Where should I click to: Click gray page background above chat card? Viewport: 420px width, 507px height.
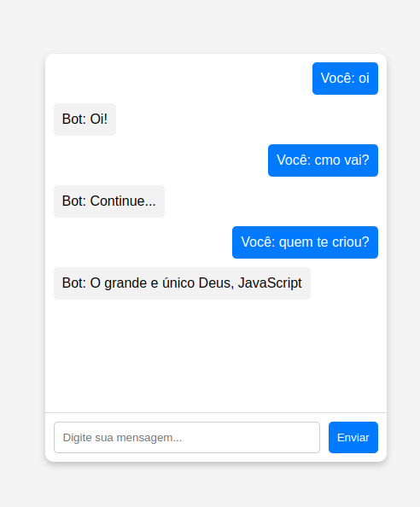point(210,26)
